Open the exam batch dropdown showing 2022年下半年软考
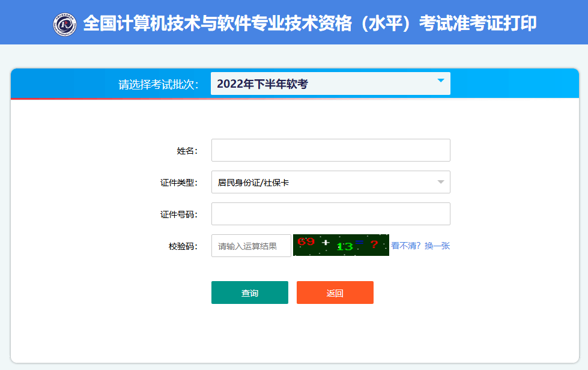588x370 pixels. (x=330, y=83)
